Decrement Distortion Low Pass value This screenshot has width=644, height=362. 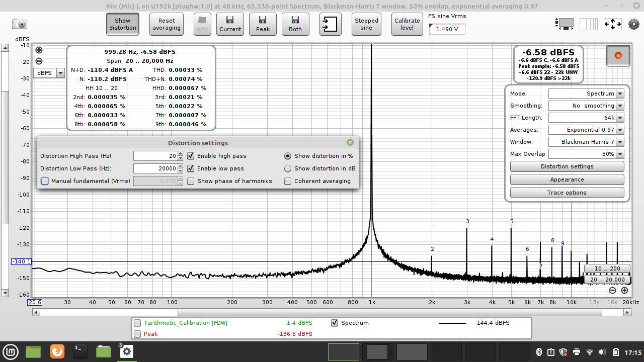pyautogui.click(x=181, y=171)
